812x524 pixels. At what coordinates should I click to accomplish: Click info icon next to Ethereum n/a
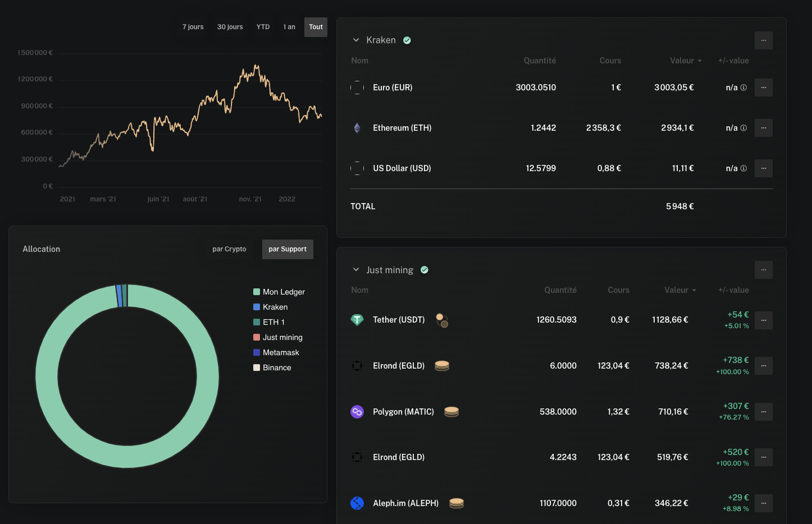click(x=743, y=128)
